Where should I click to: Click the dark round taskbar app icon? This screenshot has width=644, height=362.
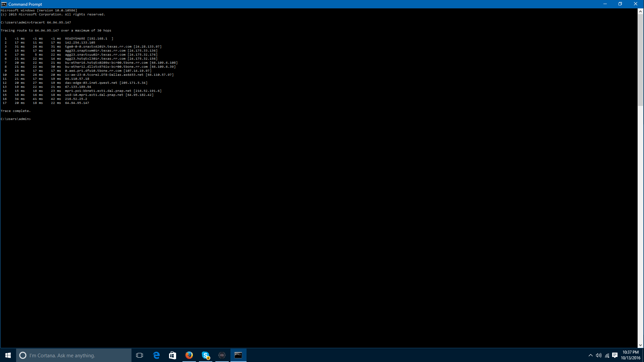tap(222, 355)
